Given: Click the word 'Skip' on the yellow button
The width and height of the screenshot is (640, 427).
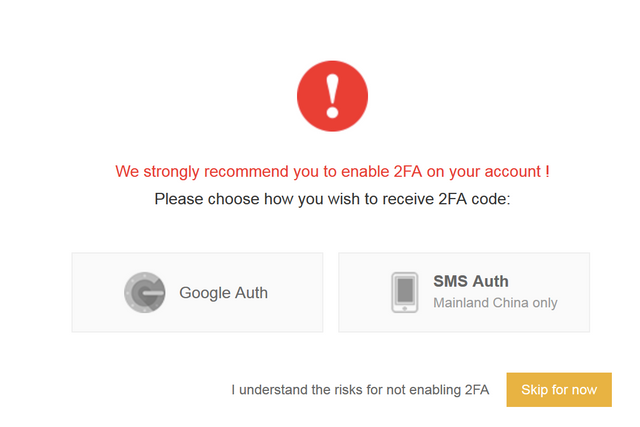Looking at the screenshot, I should coord(535,390).
